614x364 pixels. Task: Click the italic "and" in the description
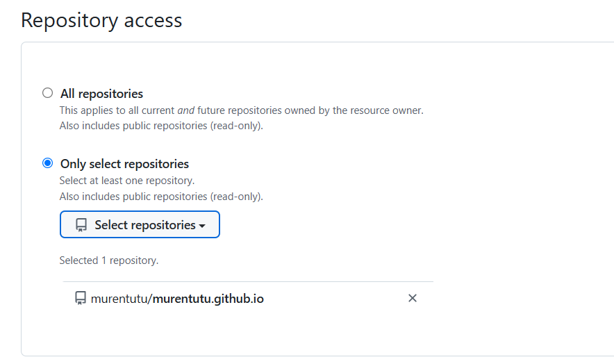pos(185,110)
